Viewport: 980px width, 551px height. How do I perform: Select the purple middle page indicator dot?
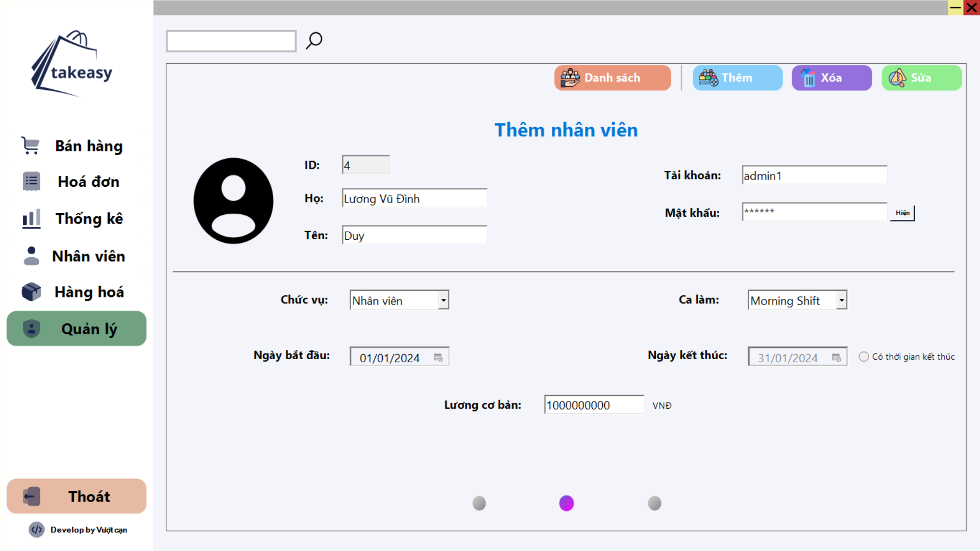pyautogui.click(x=566, y=503)
